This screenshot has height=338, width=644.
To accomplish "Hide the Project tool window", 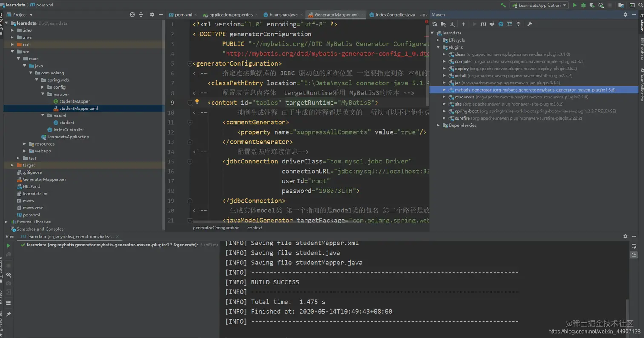I will point(161,14).
